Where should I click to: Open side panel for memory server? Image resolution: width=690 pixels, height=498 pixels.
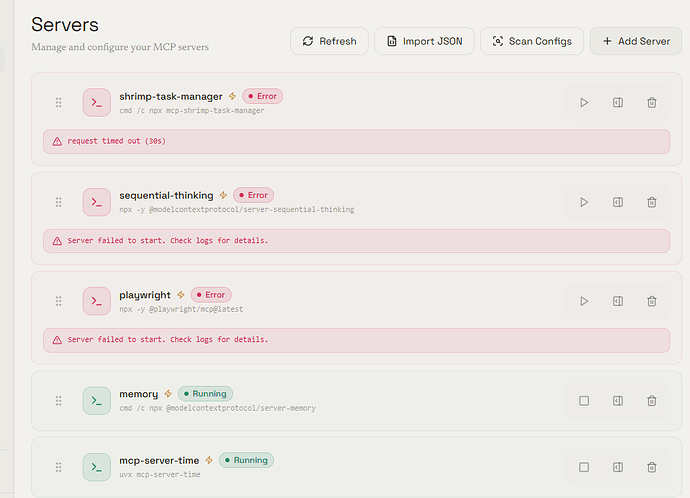coord(618,401)
